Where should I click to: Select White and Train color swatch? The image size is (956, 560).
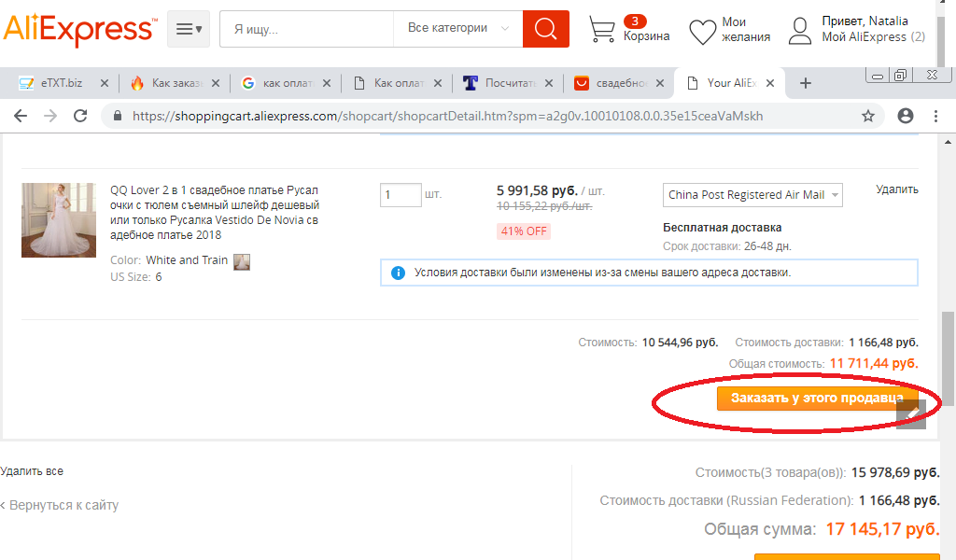click(242, 261)
